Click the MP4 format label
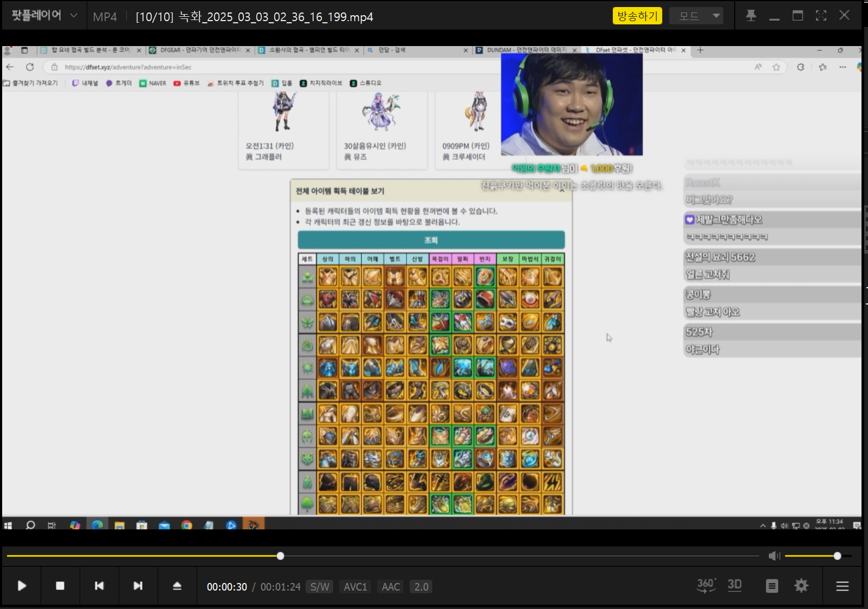Image resolution: width=868 pixels, height=609 pixels. 105,17
